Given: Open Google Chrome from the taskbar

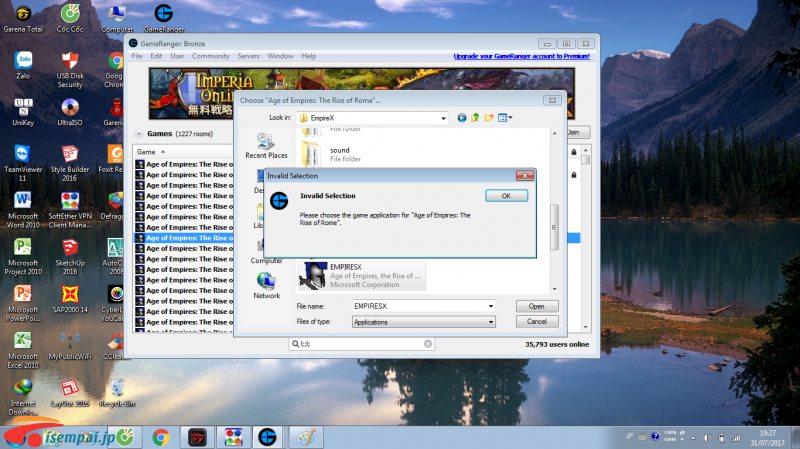Looking at the screenshot, I should coord(159,437).
